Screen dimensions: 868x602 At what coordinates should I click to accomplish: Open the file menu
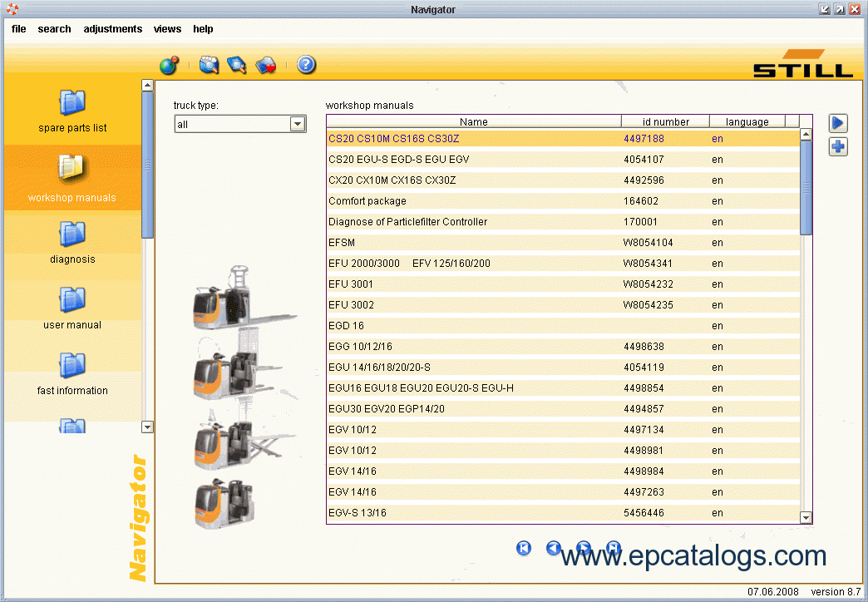click(x=19, y=29)
